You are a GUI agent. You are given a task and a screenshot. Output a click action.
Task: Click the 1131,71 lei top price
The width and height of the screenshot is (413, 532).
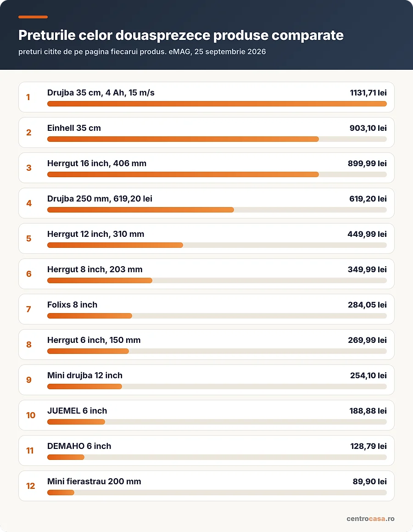pos(368,93)
